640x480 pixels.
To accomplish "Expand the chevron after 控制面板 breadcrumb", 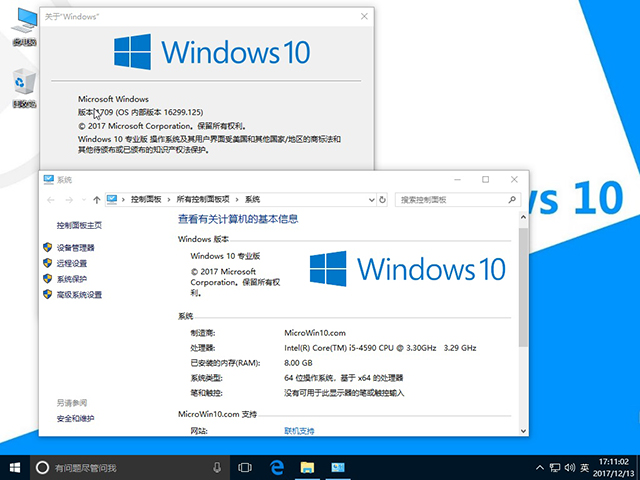I will click(169, 200).
